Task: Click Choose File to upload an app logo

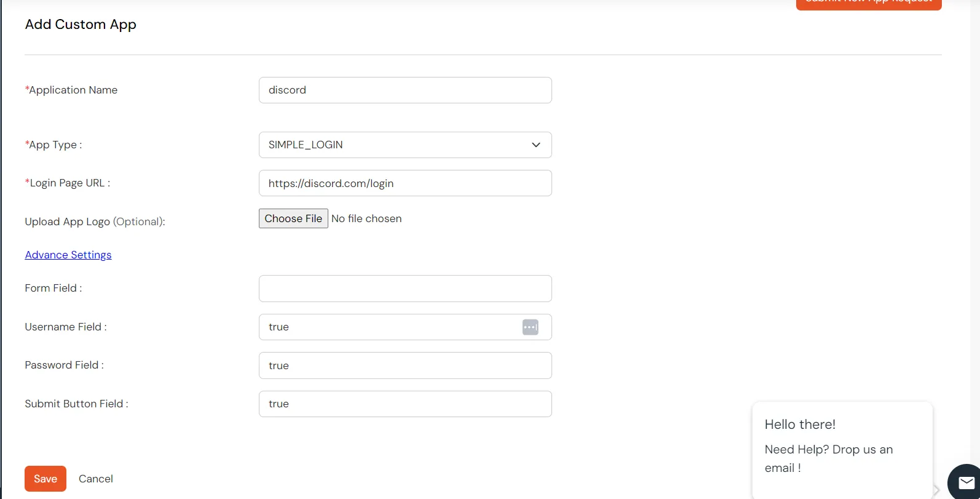Action: click(293, 218)
